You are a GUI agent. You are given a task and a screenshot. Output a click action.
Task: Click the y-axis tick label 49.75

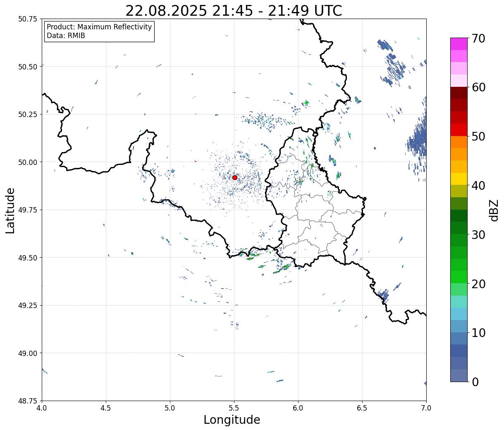pos(28,210)
